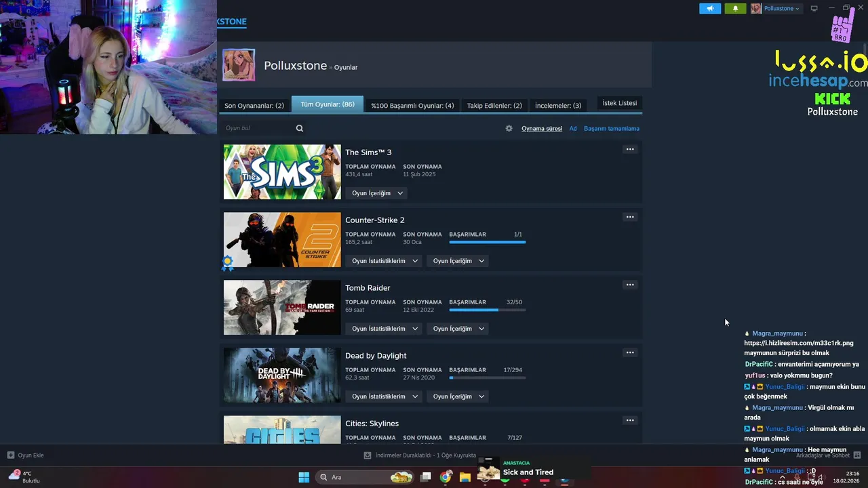Open Counter-Strike 2 game thumbnail
This screenshot has width=868, height=488.
[282, 240]
